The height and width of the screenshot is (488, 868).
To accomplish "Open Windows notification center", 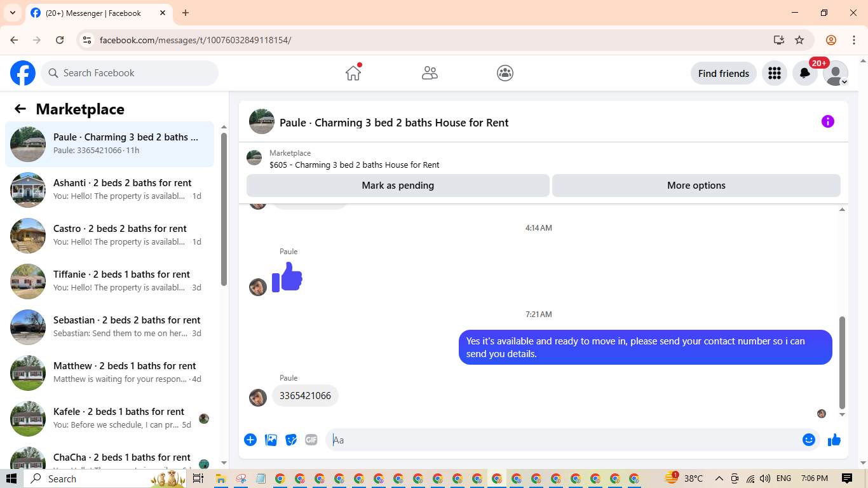I will tap(847, 478).
